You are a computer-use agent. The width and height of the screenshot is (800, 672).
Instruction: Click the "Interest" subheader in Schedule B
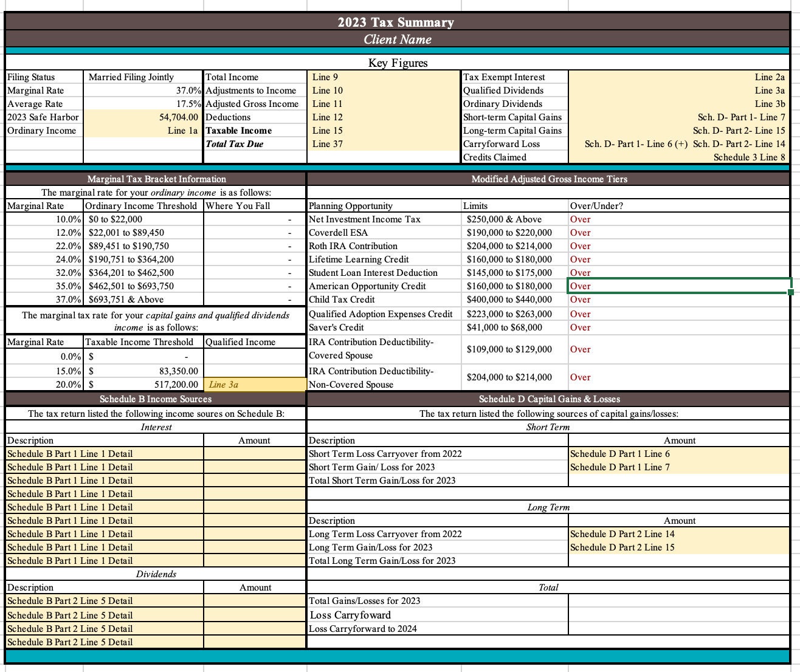tap(156, 427)
